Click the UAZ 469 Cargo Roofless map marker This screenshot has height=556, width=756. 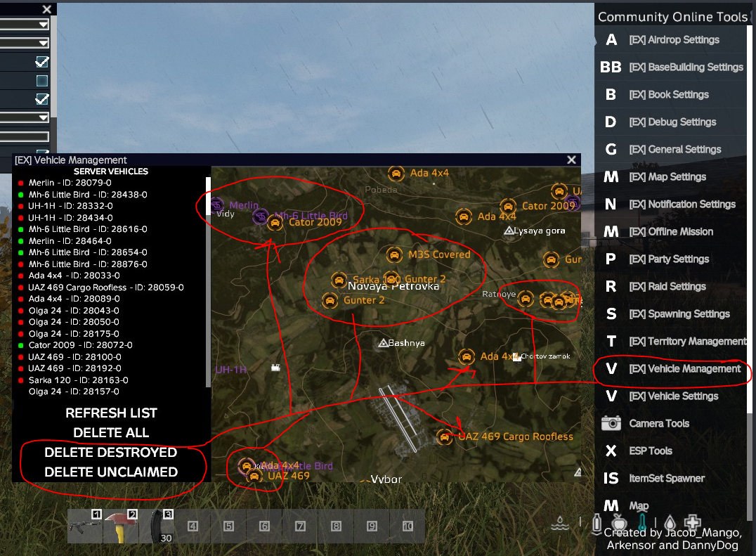444,437
